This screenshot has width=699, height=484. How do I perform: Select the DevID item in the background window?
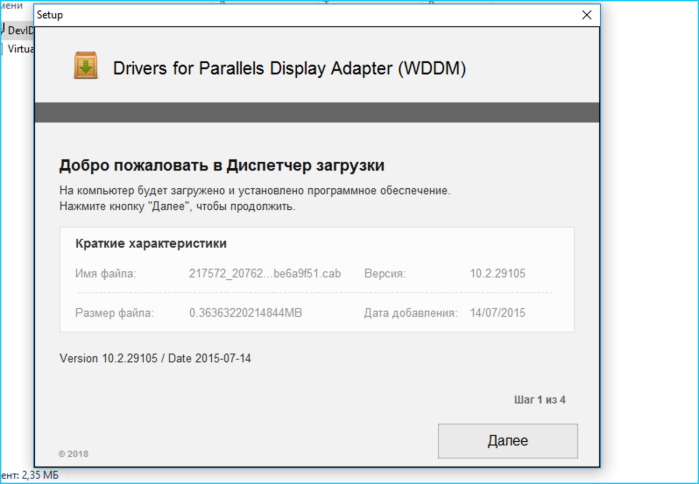tap(17, 30)
